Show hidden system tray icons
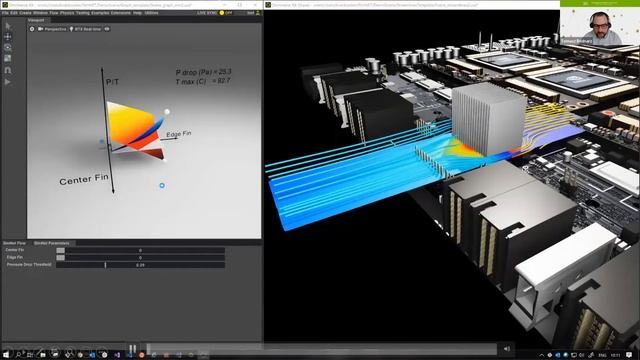Screen dimensions: 640x360 coord(542,355)
